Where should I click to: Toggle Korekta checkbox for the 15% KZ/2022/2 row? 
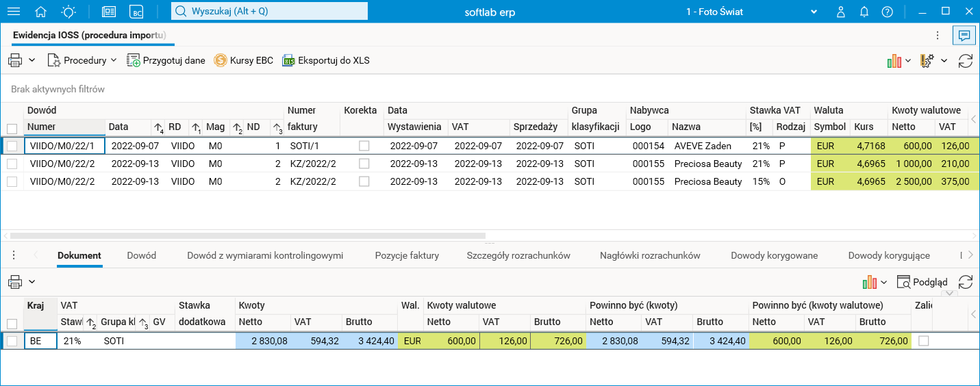pyautogui.click(x=364, y=181)
